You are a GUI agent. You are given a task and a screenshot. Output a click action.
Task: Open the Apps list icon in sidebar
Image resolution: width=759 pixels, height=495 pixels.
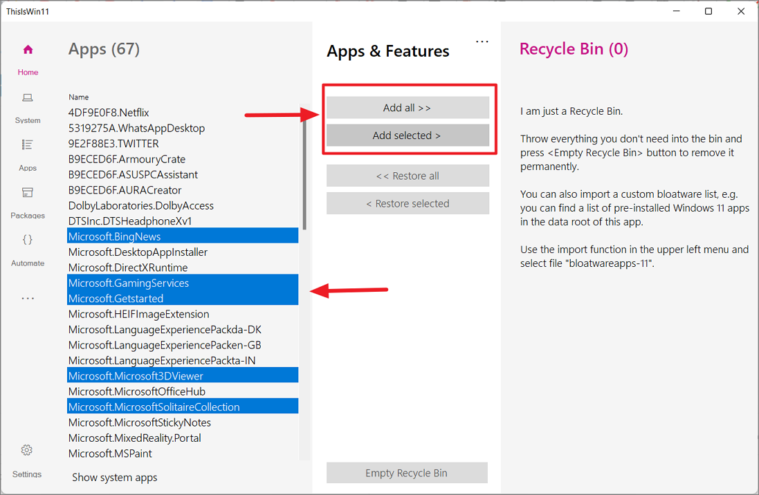(28, 145)
